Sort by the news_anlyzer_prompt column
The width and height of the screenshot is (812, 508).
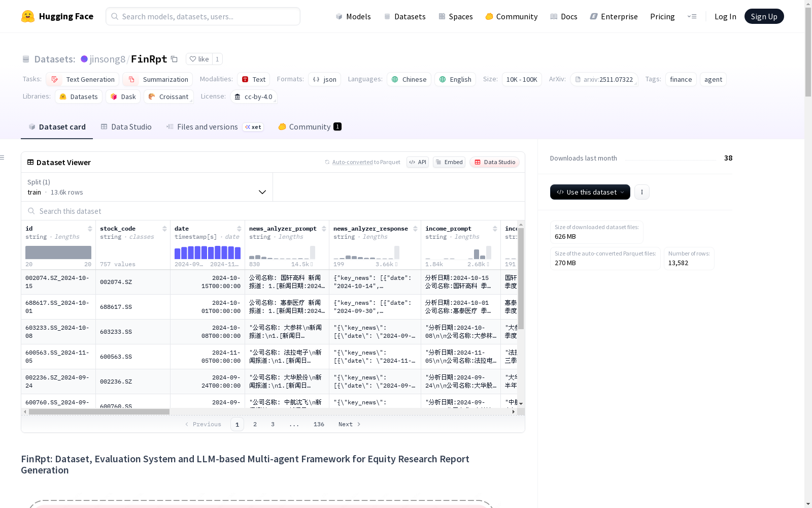324,229
